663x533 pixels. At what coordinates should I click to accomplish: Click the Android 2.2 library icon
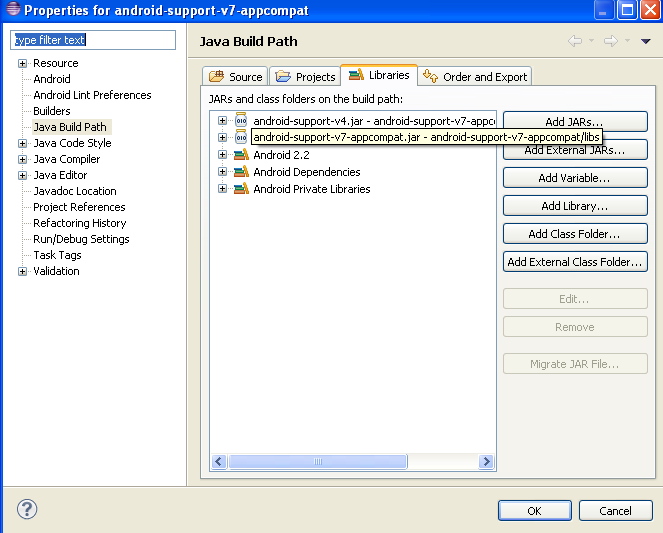coord(241,154)
